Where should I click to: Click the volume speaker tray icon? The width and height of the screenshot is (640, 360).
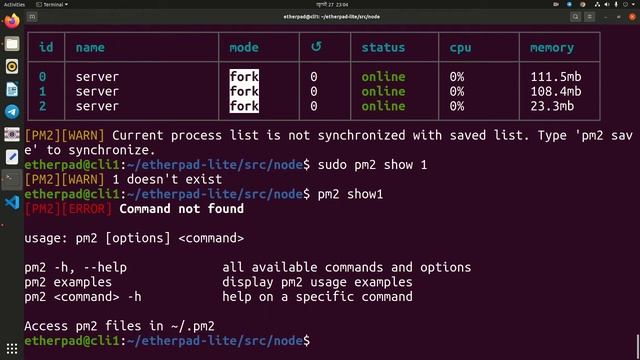click(x=607, y=4)
